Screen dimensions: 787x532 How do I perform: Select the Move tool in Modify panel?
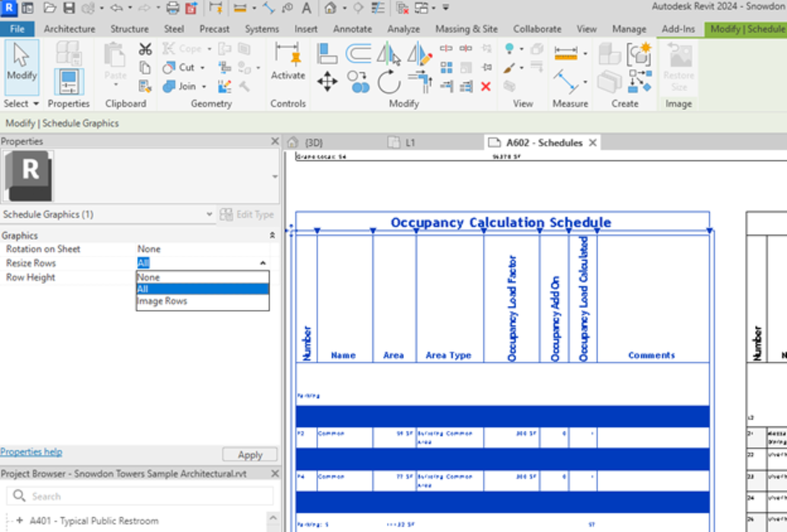click(327, 81)
